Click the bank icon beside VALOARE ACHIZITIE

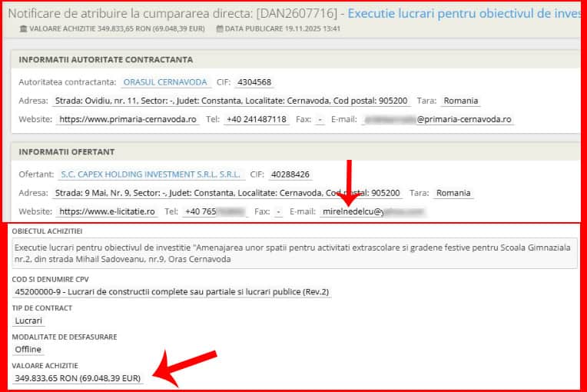23,28
